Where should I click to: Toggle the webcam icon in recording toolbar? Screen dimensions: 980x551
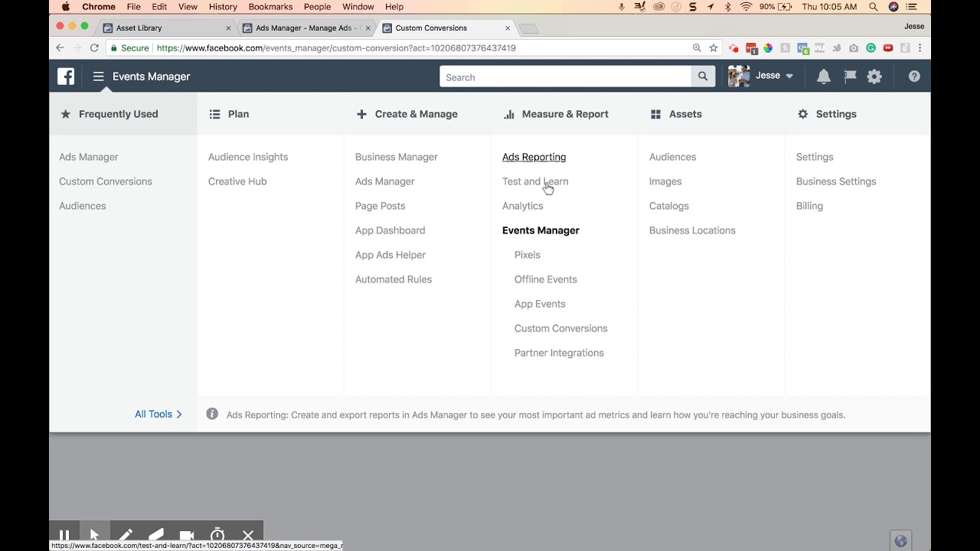point(187,535)
